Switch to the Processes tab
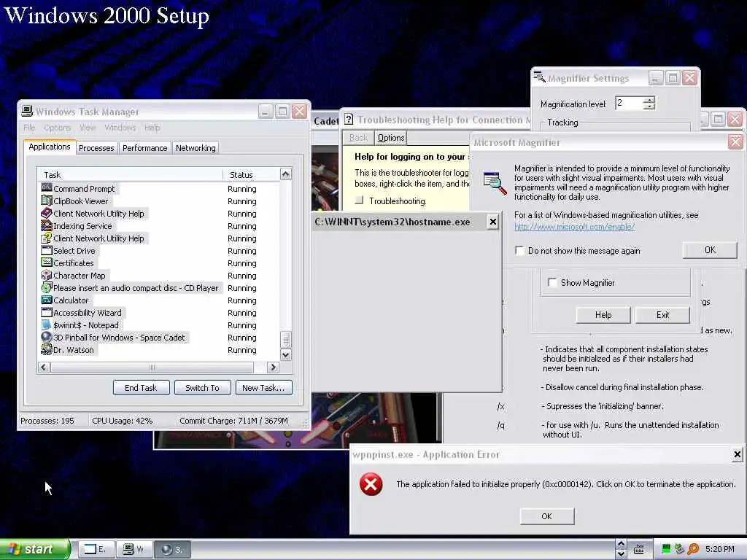The width and height of the screenshot is (747, 560). pos(96,148)
